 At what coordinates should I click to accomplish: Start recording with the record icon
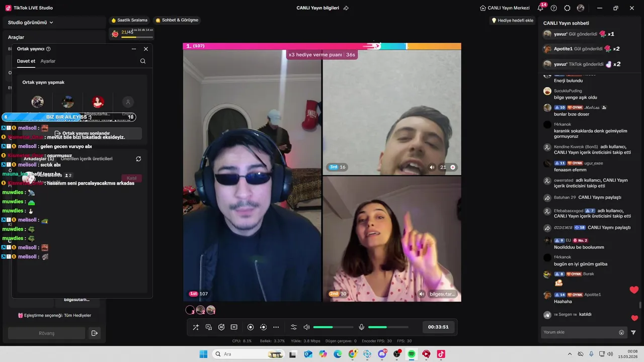251,327
